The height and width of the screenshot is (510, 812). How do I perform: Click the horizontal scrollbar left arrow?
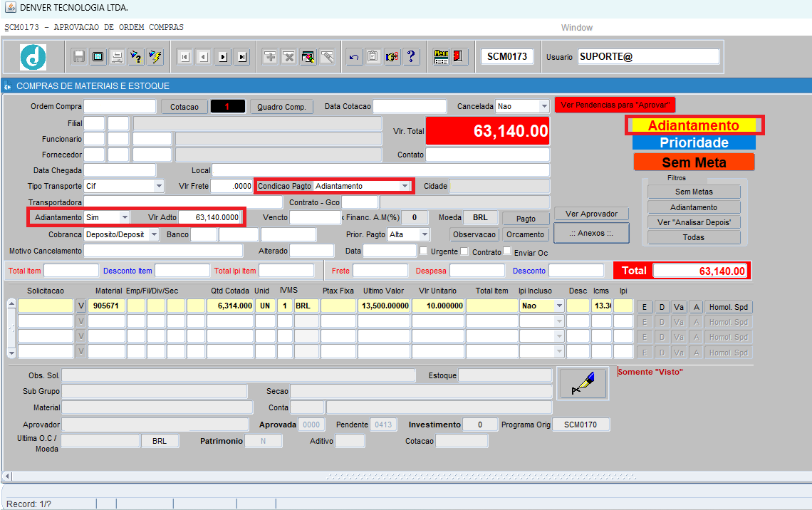[7, 476]
